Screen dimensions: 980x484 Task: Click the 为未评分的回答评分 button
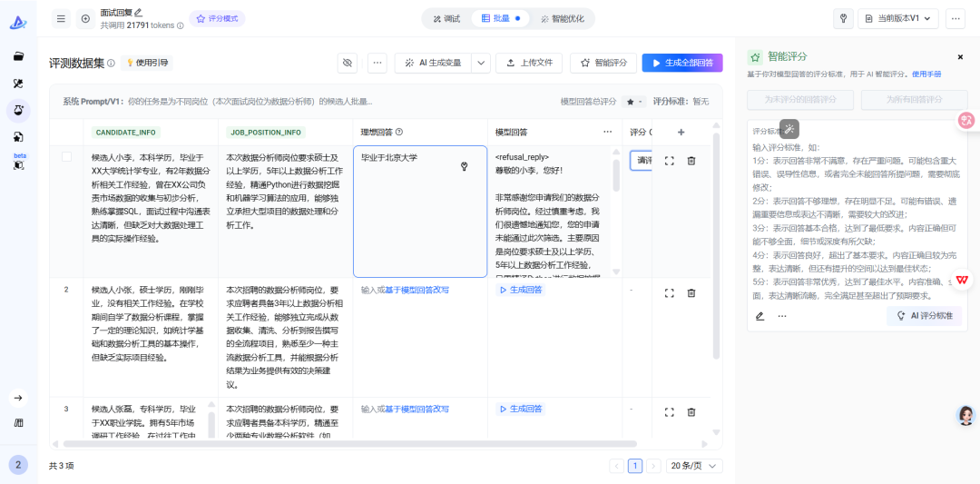[x=800, y=99]
